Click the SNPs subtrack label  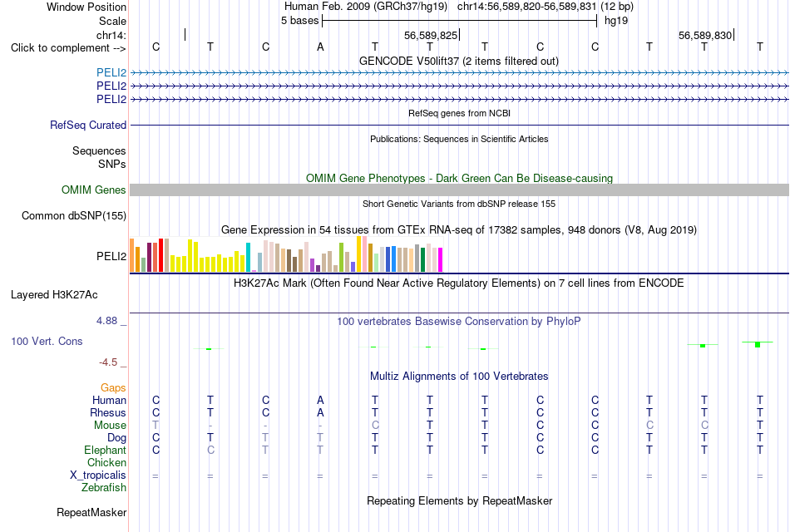pyautogui.click(x=112, y=165)
